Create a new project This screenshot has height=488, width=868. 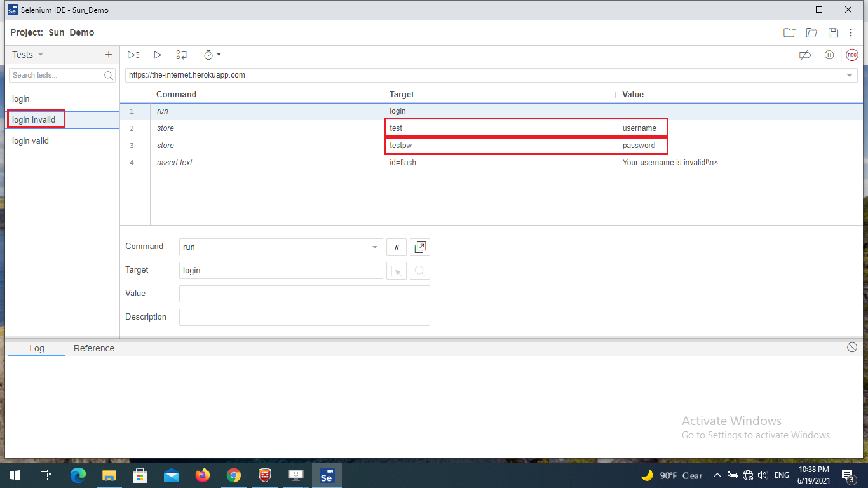pos(789,32)
